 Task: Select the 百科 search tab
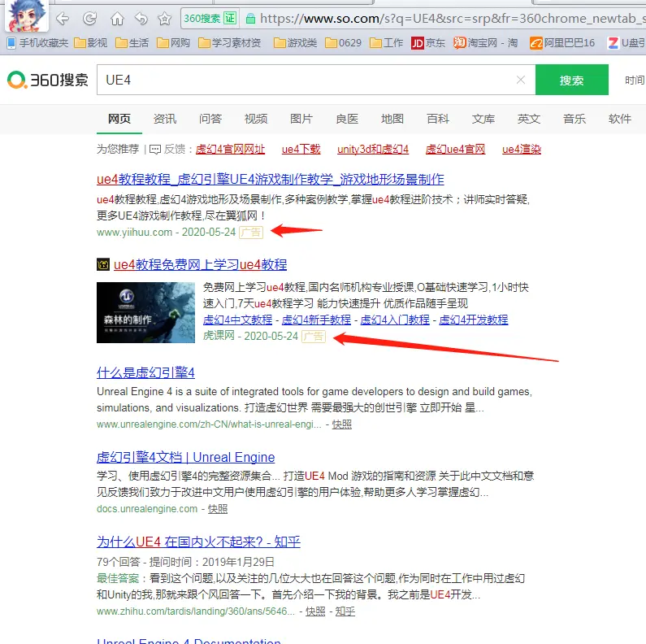point(438,119)
